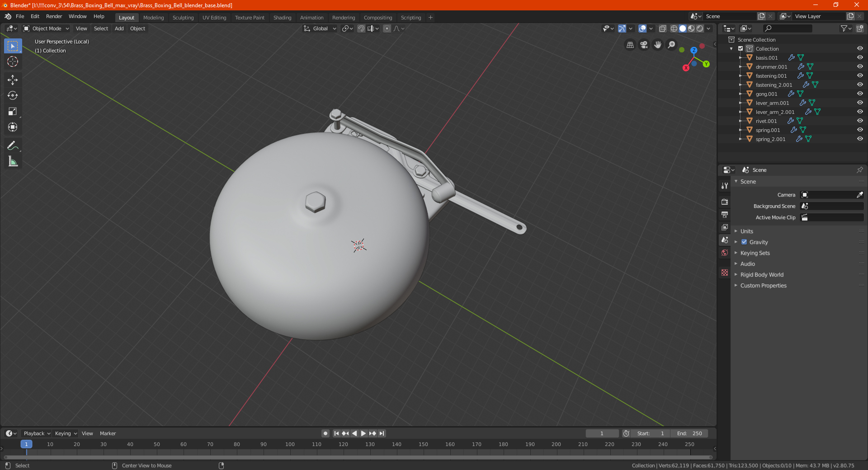Open the Render menu
Viewport: 868px width, 470px height.
click(54, 16)
